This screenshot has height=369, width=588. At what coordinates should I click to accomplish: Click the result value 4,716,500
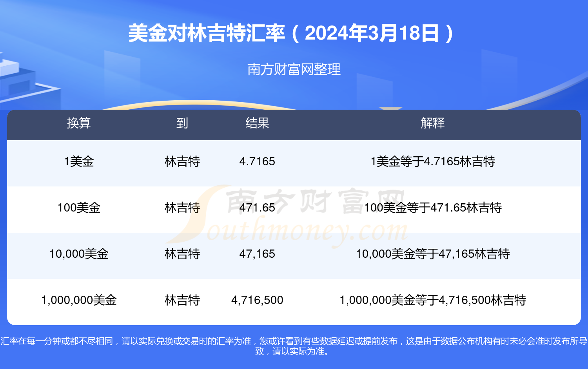(x=257, y=300)
